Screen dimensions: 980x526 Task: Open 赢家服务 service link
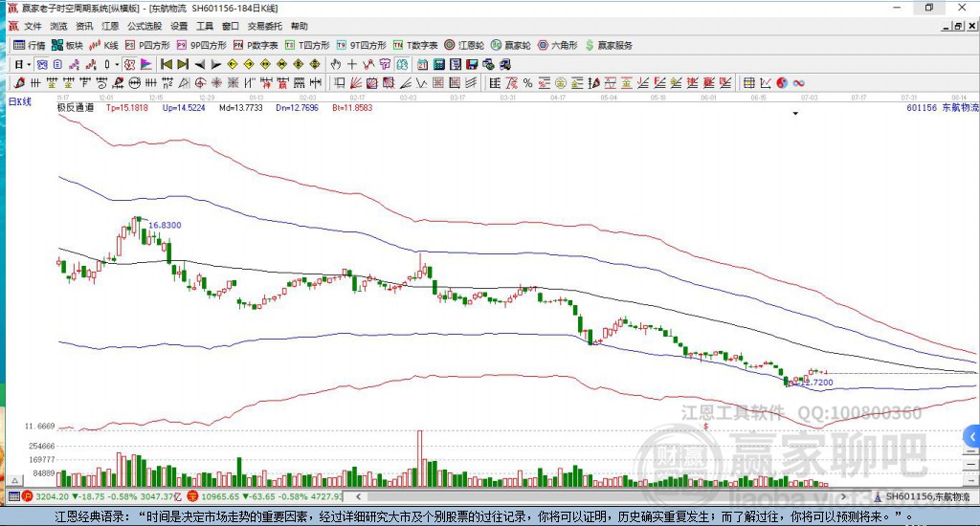point(609,45)
